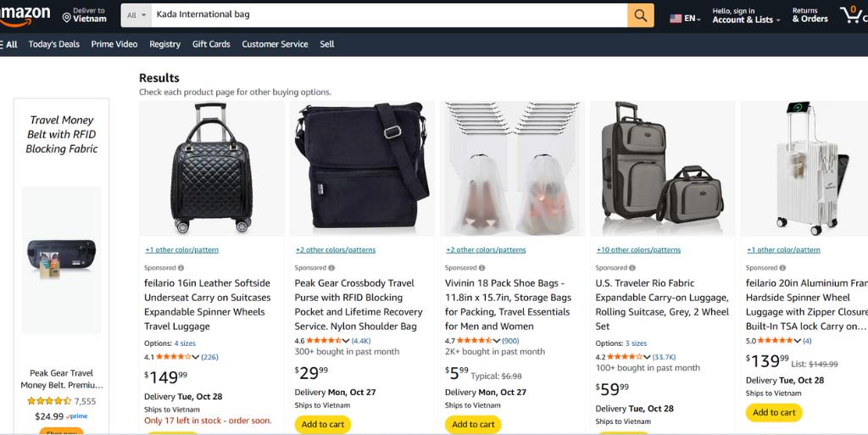Click Sponsored info icon on Peak Gear Crossbody
This screenshot has width=868, height=435.
click(x=331, y=268)
